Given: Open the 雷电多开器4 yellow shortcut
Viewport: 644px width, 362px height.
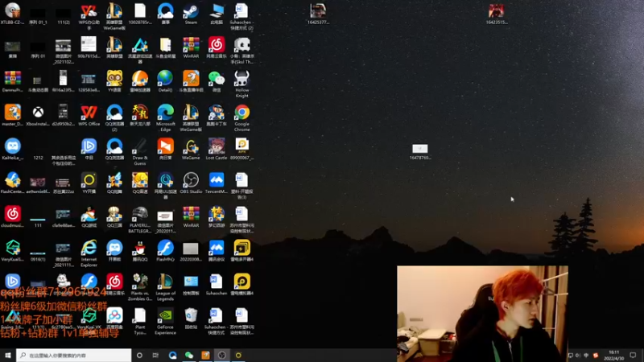Looking at the screenshot, I should coord(242,248).
